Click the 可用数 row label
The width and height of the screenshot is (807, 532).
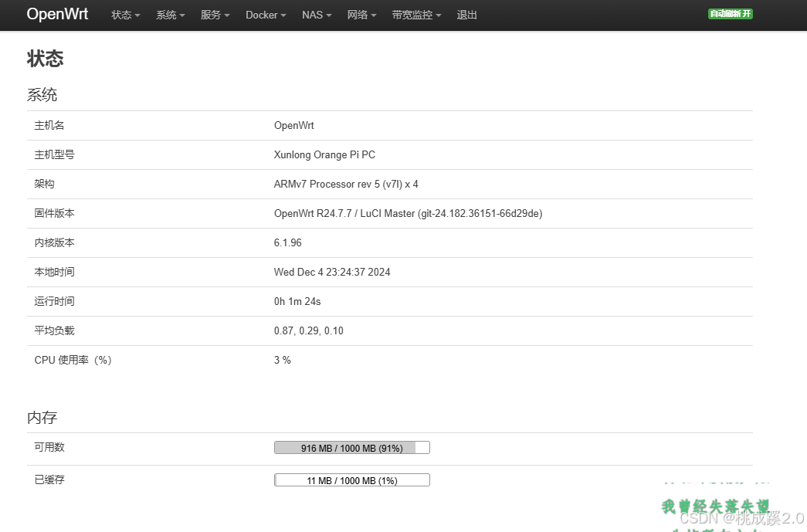[x=49, y=448]
